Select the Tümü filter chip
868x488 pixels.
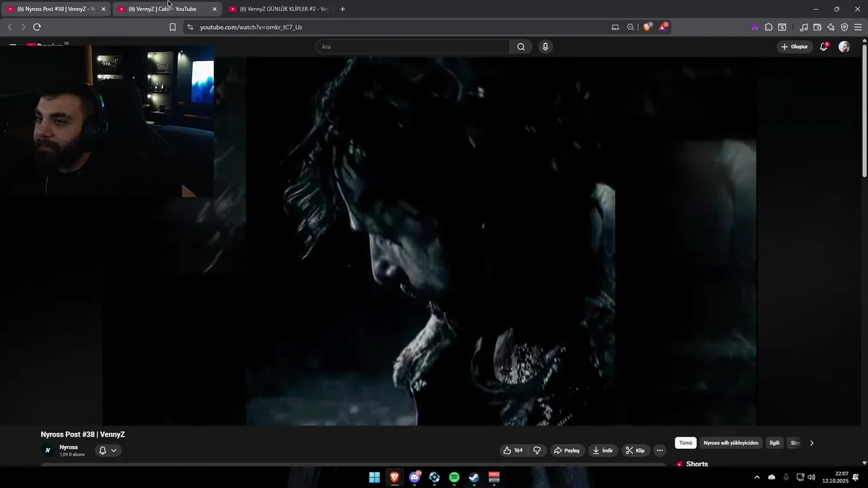686,443
